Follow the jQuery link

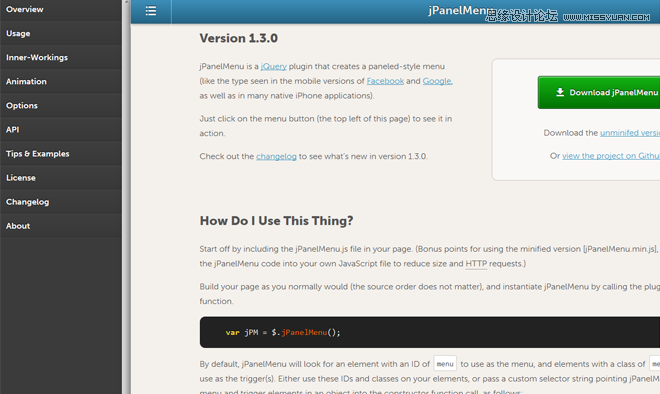click(274, 67)
